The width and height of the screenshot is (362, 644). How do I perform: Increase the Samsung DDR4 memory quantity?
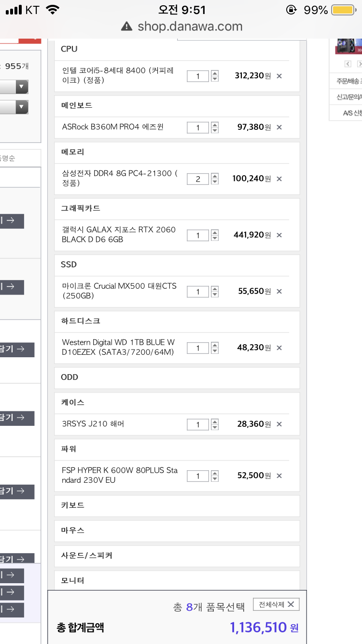click(x=215, y=176)
